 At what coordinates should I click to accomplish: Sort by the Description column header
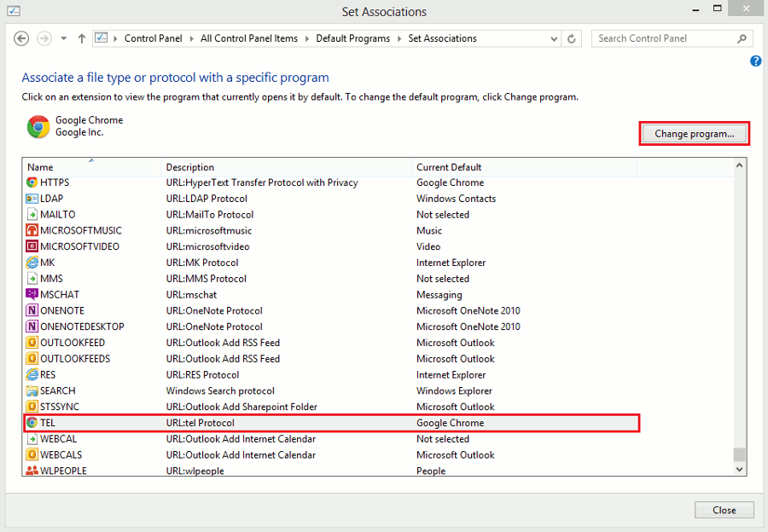tap(286, 167)
